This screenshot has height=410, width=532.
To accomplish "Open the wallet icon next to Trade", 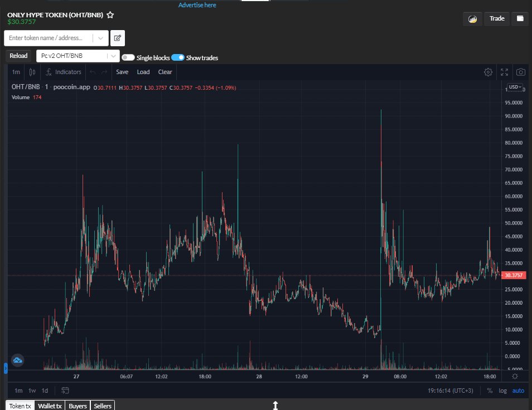I will coord(520,18).
